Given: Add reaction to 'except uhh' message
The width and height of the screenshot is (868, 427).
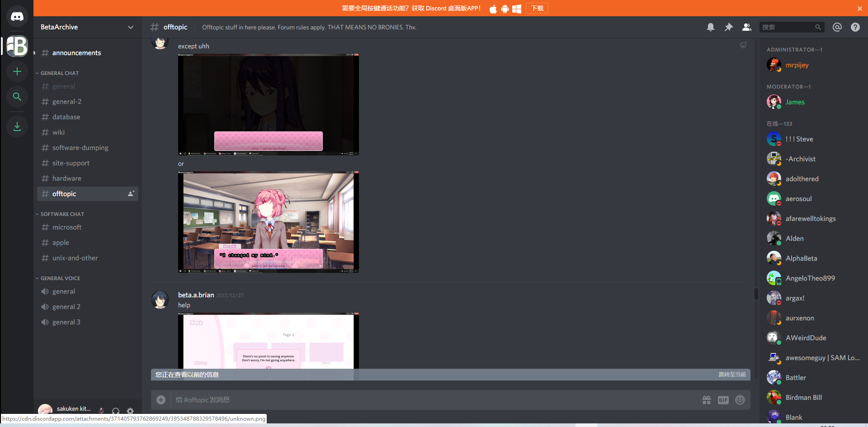Looking at the screenshot, I should [x=743, y=45].
